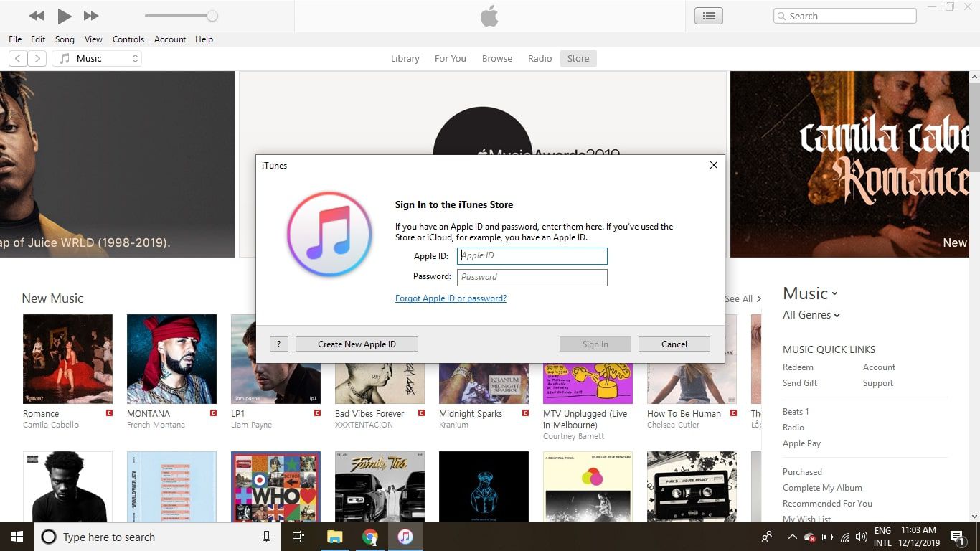Viewport: 980px width, 551px height.
Task: Open Task View on the taskbar
Action: (x=298, y=537)
